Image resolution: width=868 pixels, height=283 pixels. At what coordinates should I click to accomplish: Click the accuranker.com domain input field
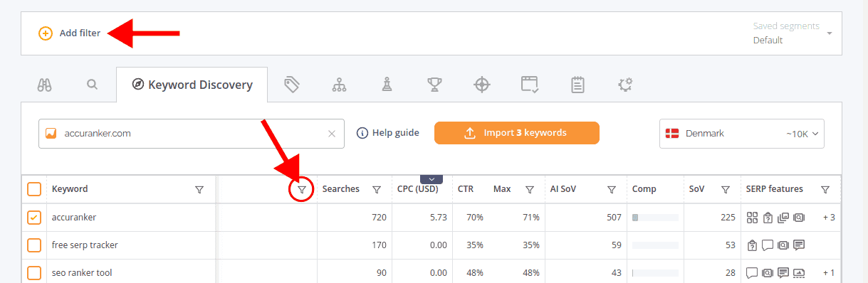192,133
